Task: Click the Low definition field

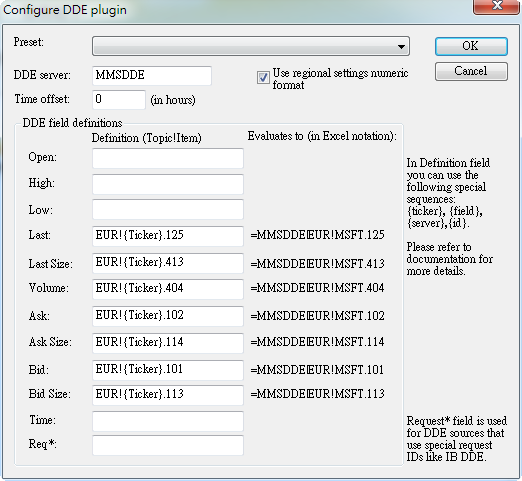Action: pos(168,209)
